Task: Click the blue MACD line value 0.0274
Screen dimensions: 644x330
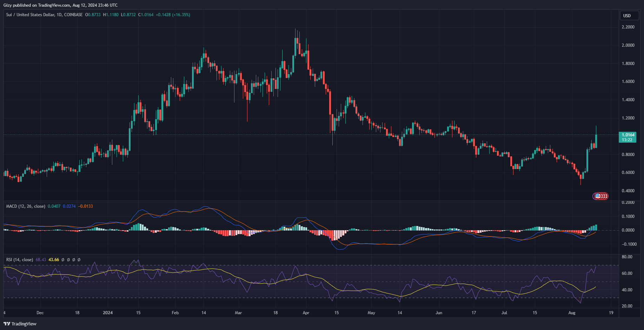Action: click(x=69, y=206)
